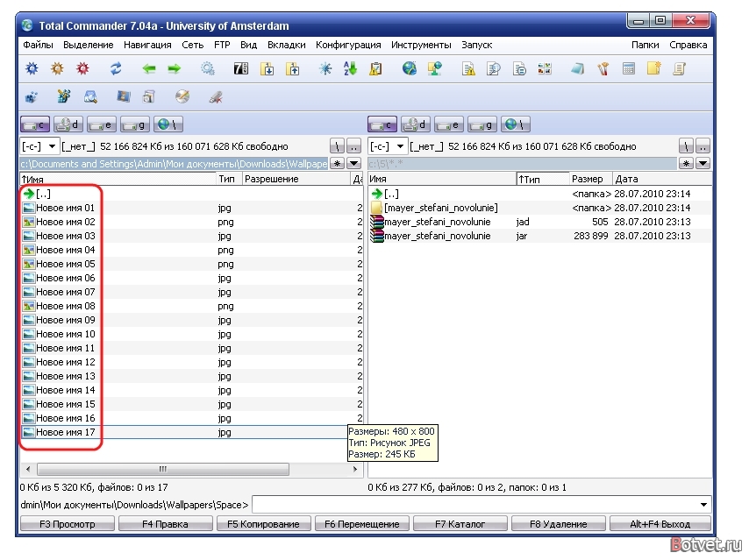
Task: Click the gray cogwheels toolbar icon
Action: [207, 68]
